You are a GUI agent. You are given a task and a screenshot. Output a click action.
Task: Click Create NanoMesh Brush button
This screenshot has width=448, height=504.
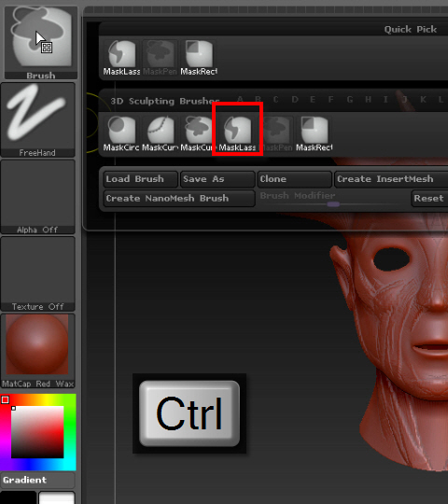(x=179, y=198)
